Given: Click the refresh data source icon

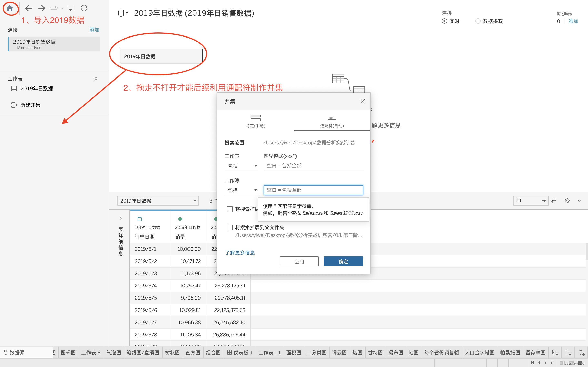Looking at the screenshot, I should point(84,8).
